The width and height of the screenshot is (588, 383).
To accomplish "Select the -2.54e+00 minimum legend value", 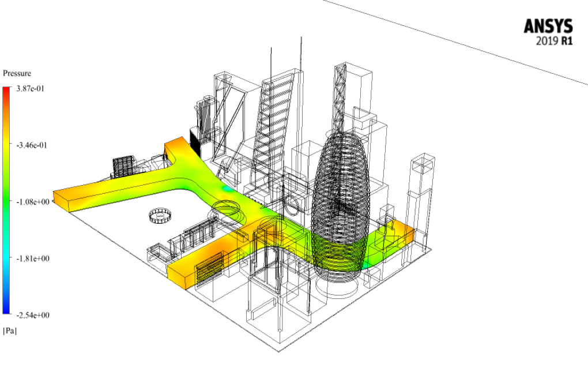I will pos(34,315).
